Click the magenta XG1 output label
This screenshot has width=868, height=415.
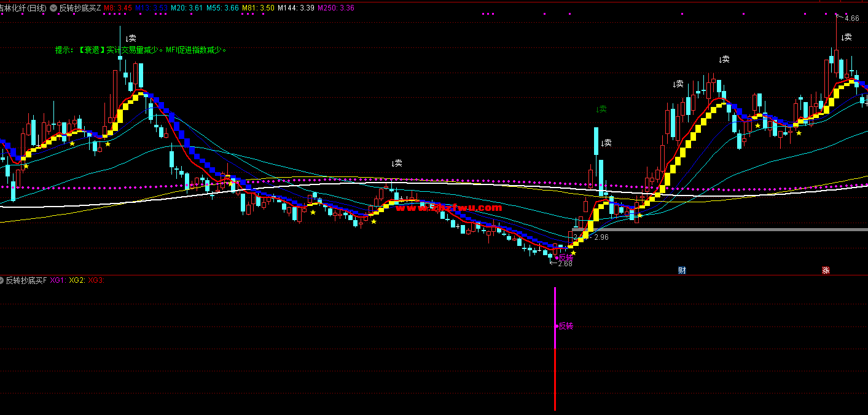(58, 280)
